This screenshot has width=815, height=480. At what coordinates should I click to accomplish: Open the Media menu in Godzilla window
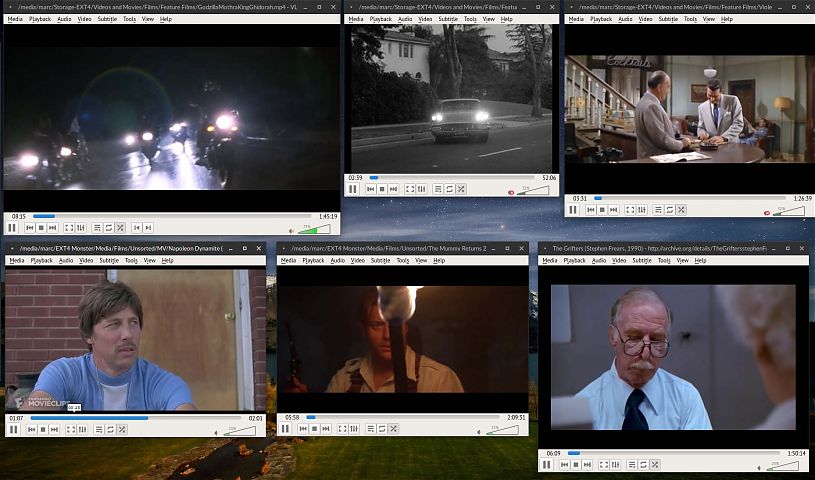tap(15, 19)
